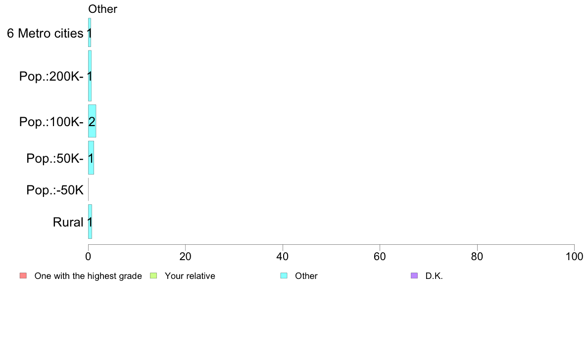The height and width of the screenshot is (364, 588).
Task: Click the red 'One with the highest grade' swatch
Action: tap(23, 276)
